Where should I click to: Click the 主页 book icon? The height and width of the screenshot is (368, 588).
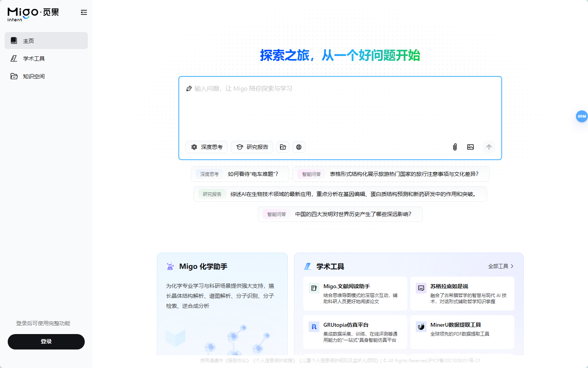click(14, 41)
